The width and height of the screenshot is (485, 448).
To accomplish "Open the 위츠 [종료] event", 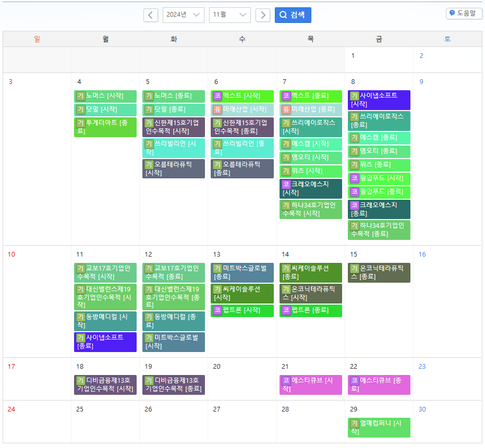I will (379, 165).
